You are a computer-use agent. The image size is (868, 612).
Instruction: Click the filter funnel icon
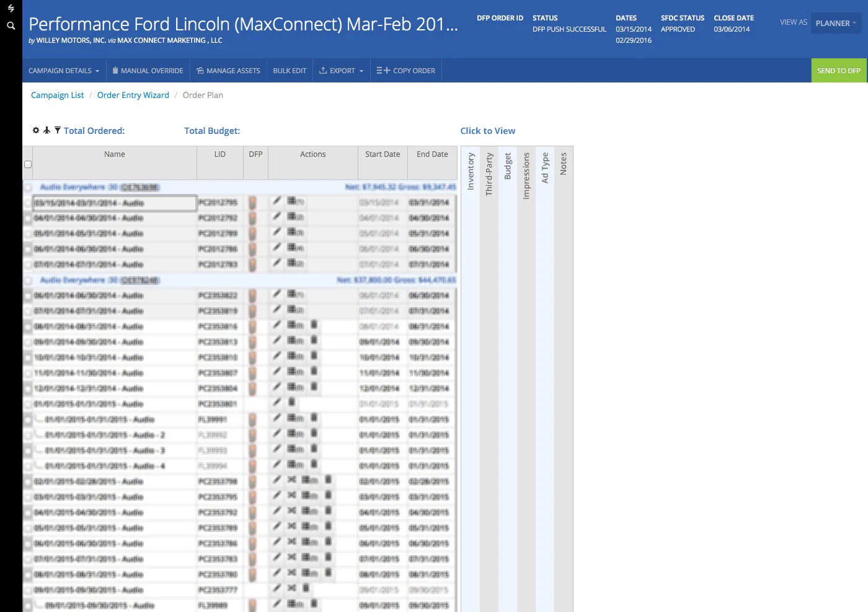(58, 130)
